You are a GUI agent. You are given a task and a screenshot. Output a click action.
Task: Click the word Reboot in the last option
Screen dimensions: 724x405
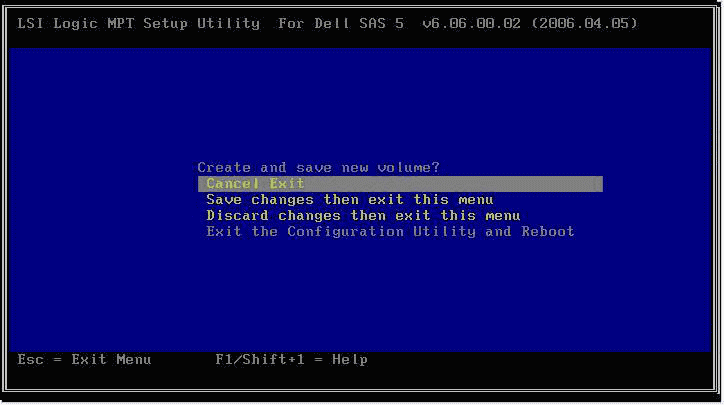(x=548, y=231)
